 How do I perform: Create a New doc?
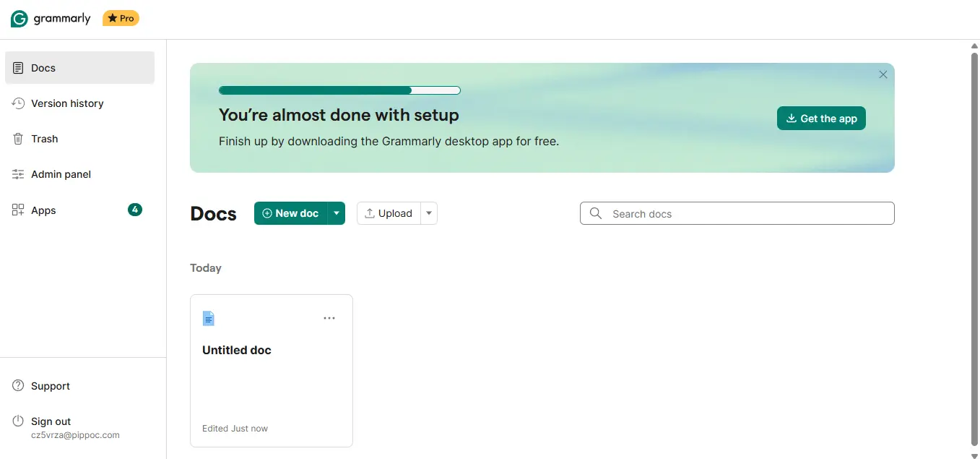290,213
